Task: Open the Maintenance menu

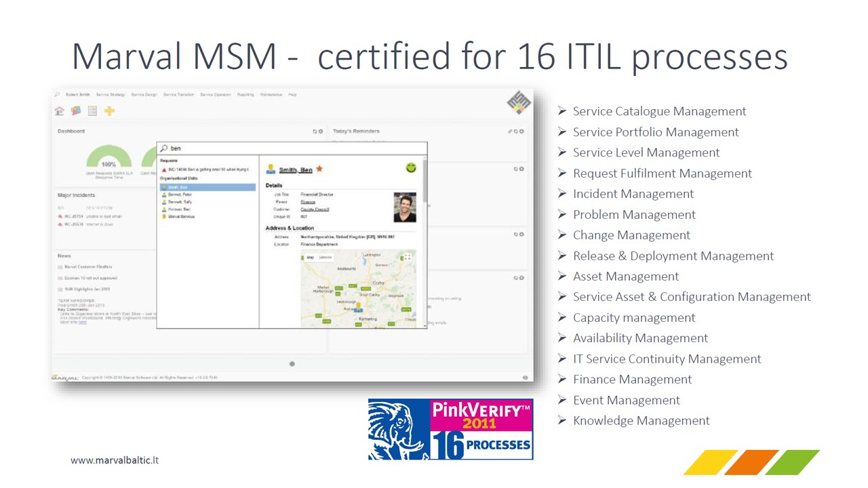Action: 271,94
